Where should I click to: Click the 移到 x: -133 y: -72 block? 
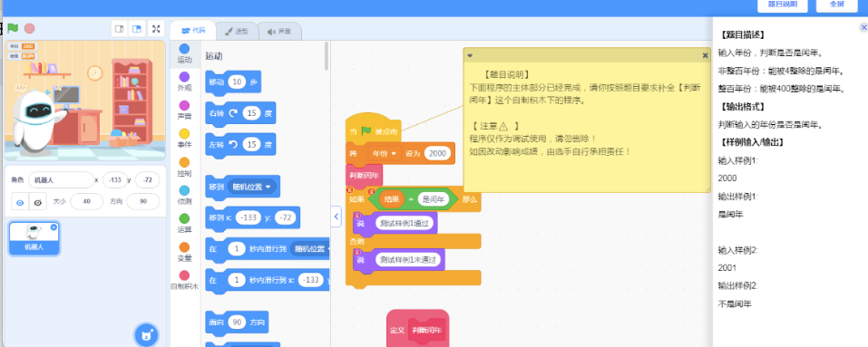point(252,217)
